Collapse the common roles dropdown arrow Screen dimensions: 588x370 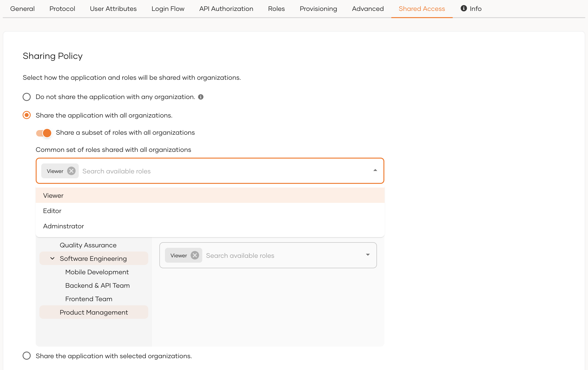click(375, 170)
